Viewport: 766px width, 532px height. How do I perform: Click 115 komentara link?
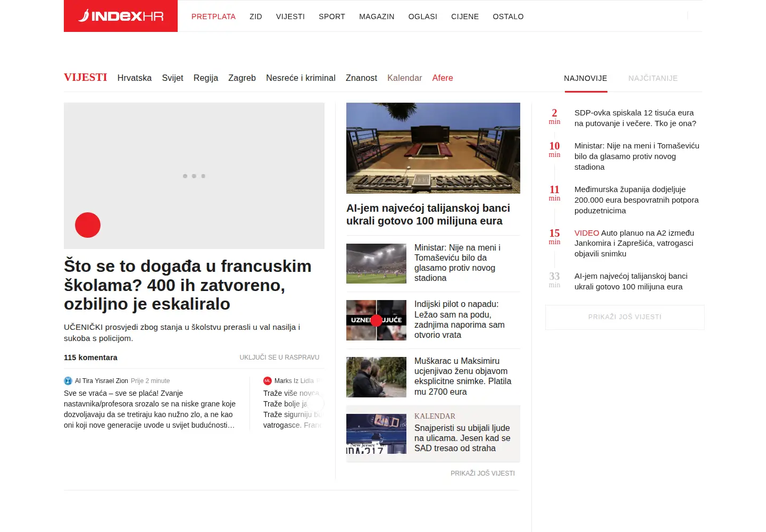tap(90, 358)
